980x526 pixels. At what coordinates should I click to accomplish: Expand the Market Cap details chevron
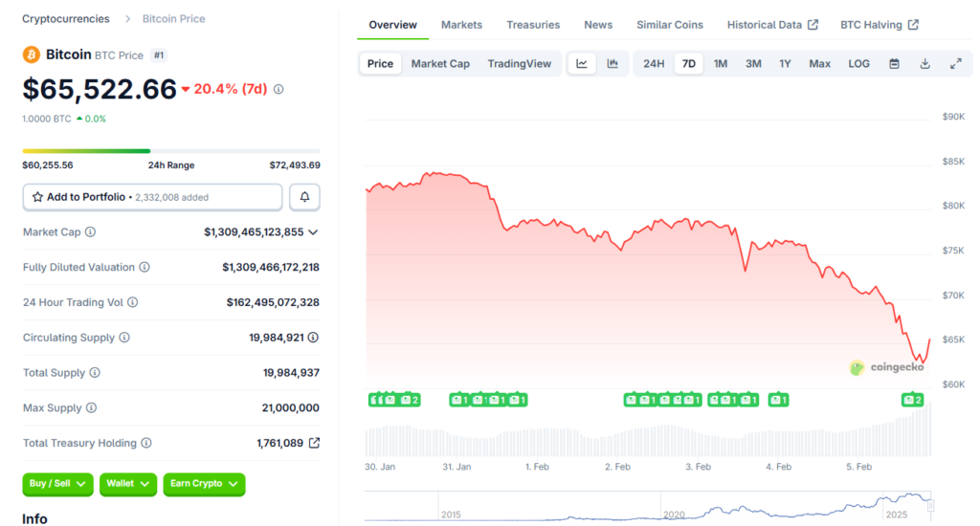[x=313, y=232]
